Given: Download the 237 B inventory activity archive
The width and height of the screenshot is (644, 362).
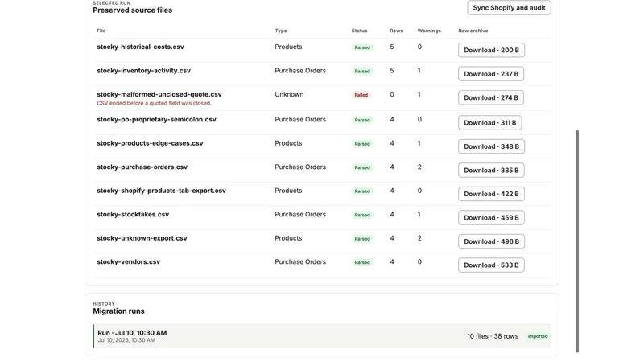Looking at the screenshot, I should 491,74.
